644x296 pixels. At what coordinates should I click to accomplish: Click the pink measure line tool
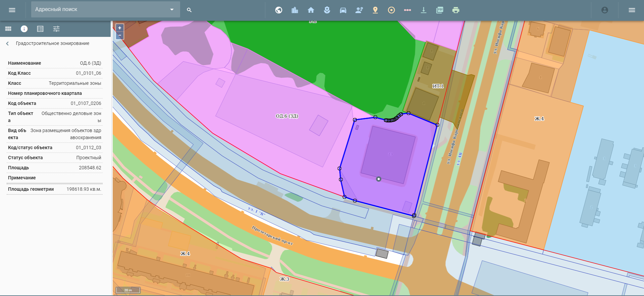tap(407, 10)
